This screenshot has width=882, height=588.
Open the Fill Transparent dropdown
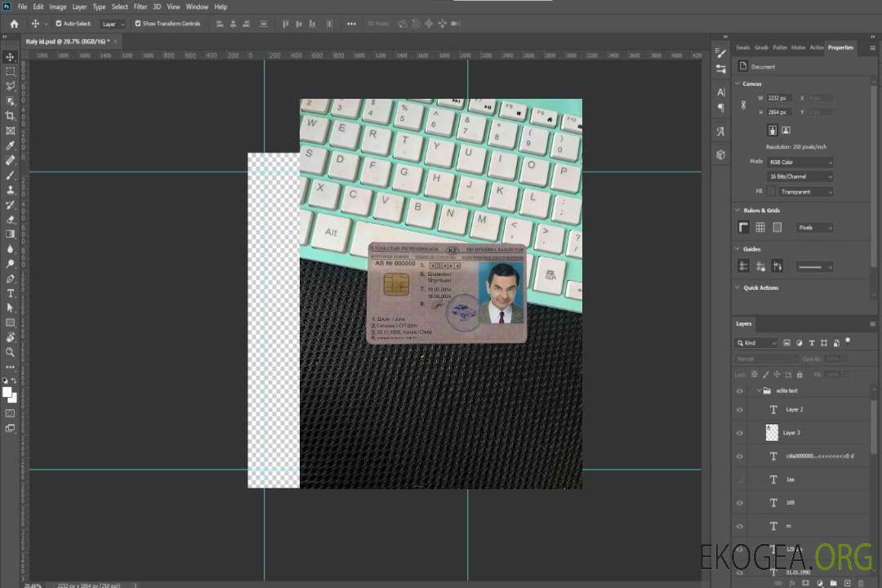(x=805, y=192)
